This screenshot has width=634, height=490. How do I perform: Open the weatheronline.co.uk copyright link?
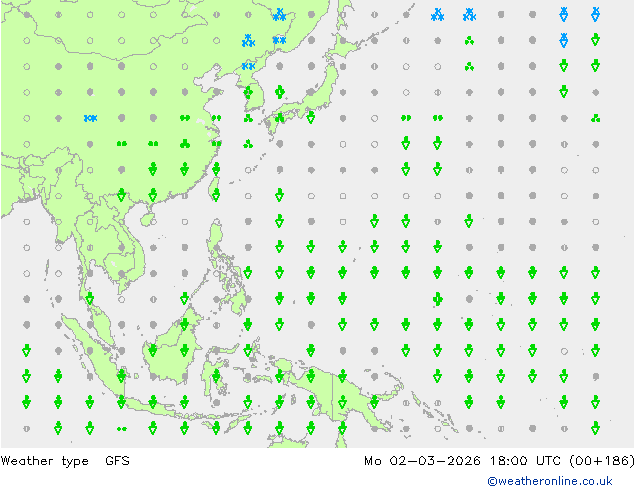[x=550, y=481]
